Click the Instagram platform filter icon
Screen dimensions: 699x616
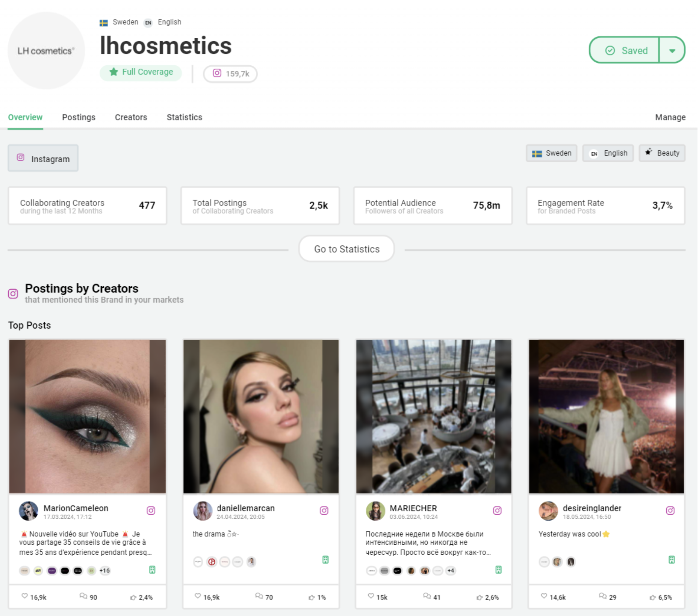[x=21, y=158]
